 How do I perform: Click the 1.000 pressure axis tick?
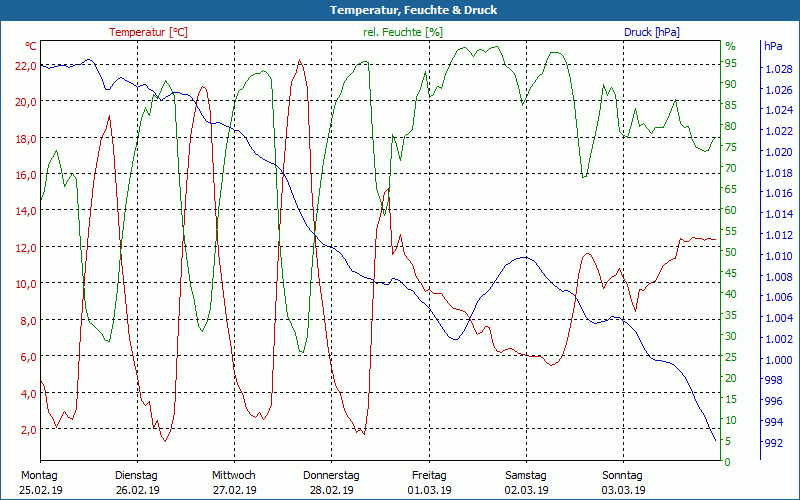click(778, 360)
